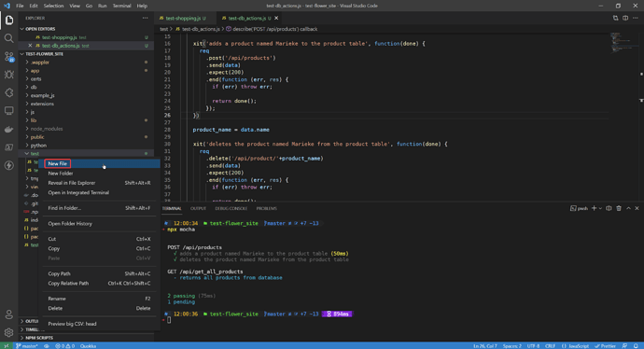This screenshot has width=644, height=349.
Task: Open the Docker view icon
Action: point(8,130)
